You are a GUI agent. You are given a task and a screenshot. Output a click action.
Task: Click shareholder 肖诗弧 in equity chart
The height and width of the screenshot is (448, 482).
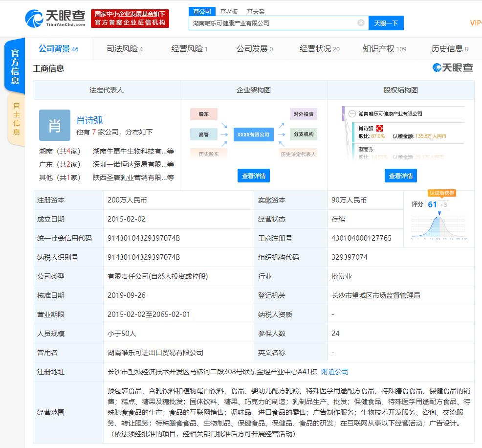coord(366,128)
